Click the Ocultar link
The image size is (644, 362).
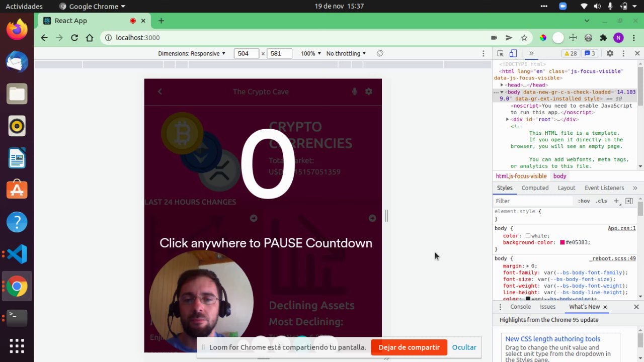464,347
